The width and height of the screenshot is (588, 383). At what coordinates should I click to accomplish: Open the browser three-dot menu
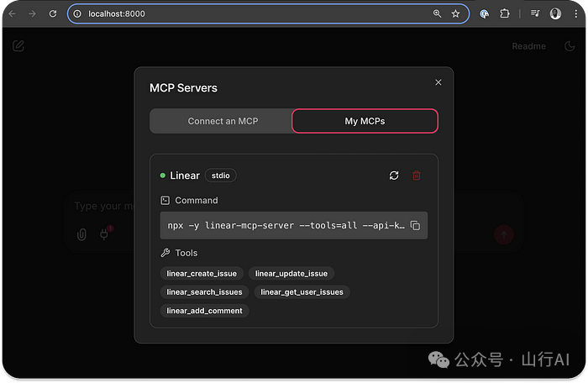pos(575,13)
